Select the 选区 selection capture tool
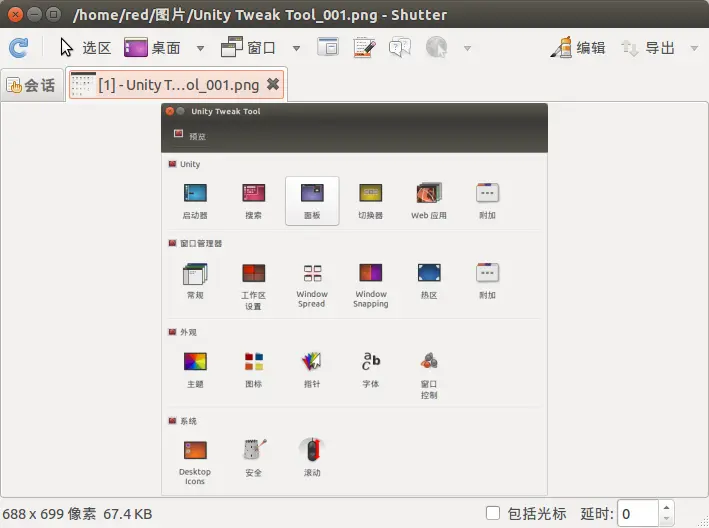The height and width of the screenshot is (528, 709). (x=85, y=48)
